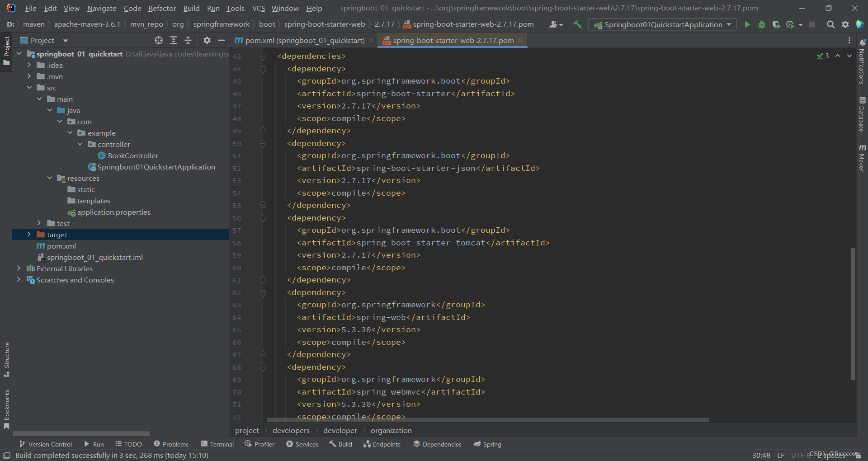Open the profiler run icon
Viewport: 868px width, 461px height.
(x=790, y=24)
